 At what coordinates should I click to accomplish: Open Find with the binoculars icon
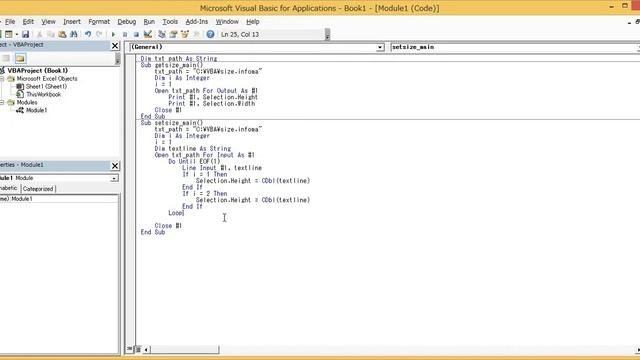(x=74, y=34)
